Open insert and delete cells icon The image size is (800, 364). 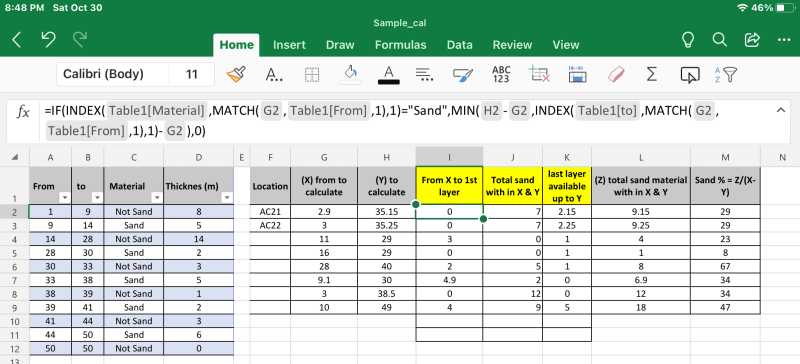pyautogui.click(x=539, y=75)
